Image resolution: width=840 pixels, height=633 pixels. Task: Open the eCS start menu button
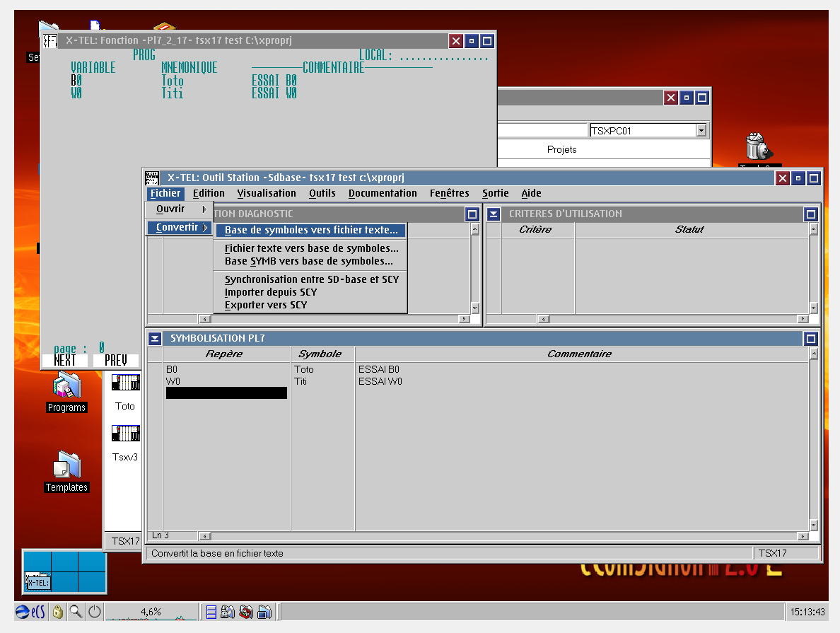pos(30,612)
